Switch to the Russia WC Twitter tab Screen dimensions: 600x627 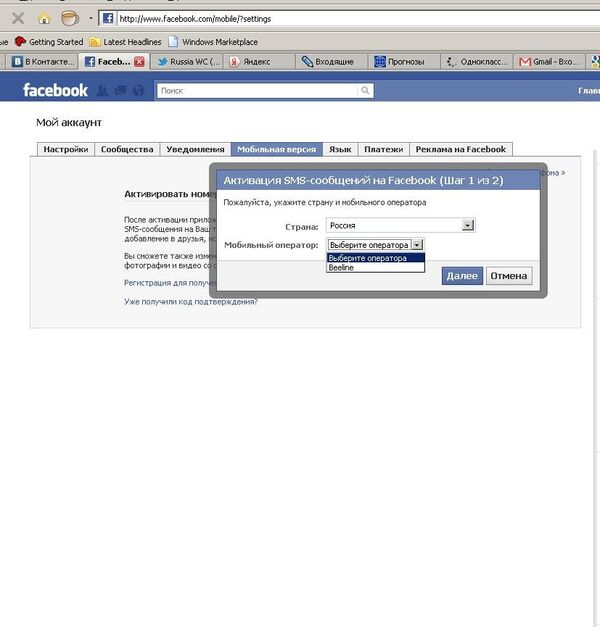click(x=188, y=62)
